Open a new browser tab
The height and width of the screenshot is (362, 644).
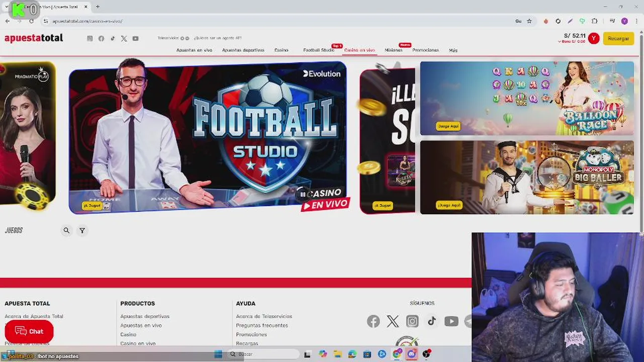point(98,7)
